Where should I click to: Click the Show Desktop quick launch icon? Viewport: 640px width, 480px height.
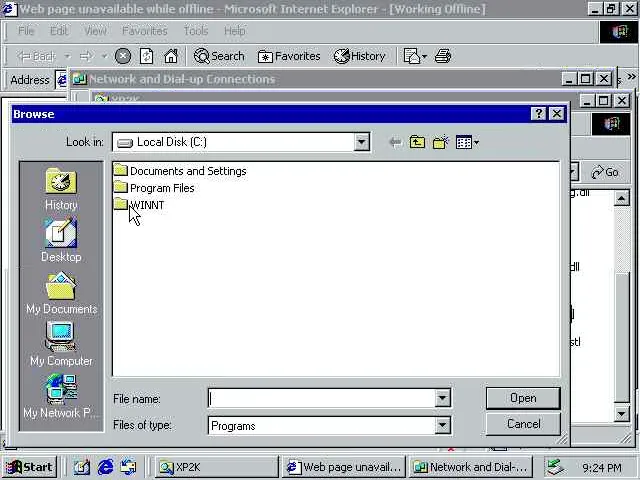click(82, 467)
